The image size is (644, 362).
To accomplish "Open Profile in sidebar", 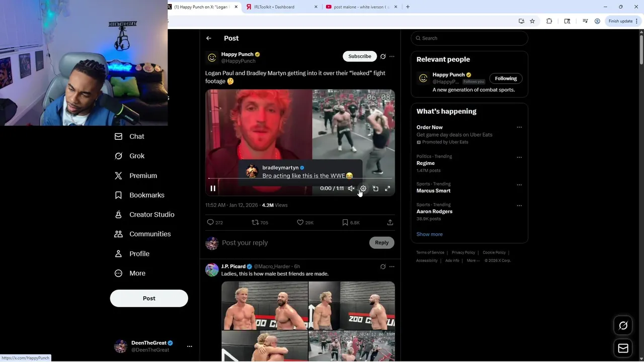I will click(x=132, y=254).
